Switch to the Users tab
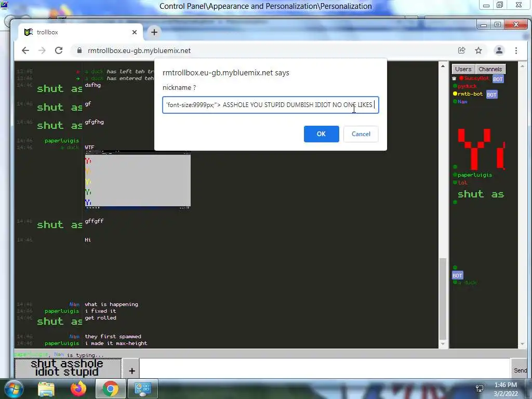 [x=463, y=69]
